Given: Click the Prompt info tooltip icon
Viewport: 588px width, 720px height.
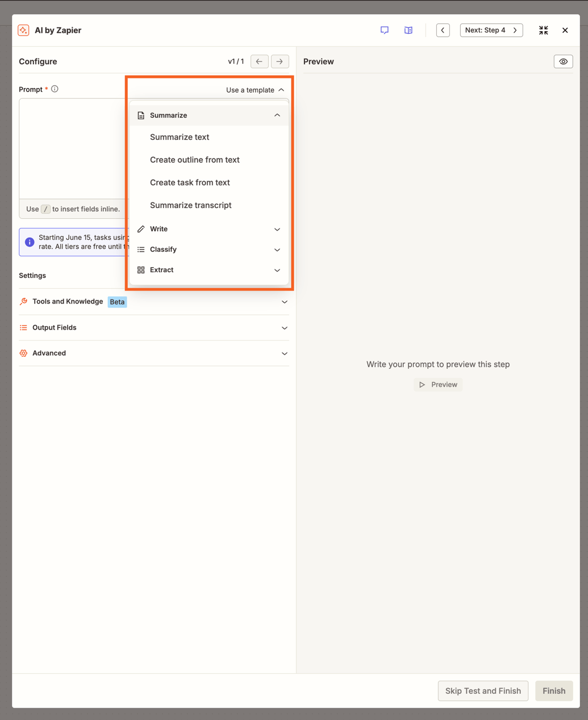Looking at the screenshot, I should (55, 89).
